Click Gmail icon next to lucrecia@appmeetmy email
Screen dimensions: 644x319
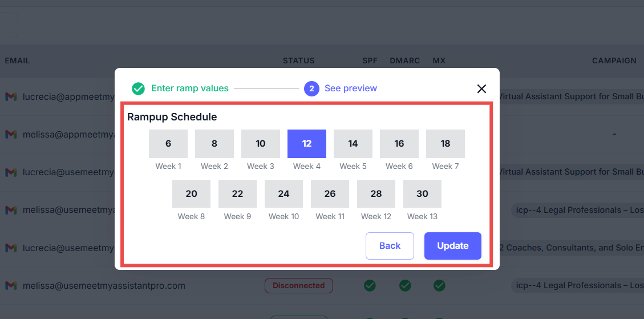11,96
